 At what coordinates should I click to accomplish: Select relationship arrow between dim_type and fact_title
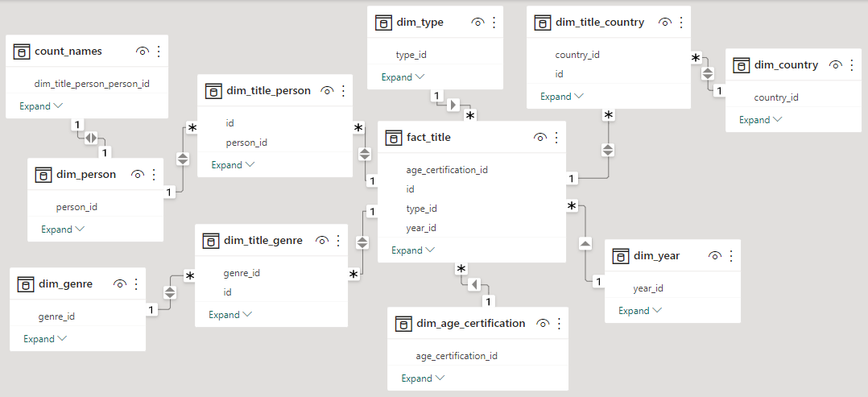453,105
